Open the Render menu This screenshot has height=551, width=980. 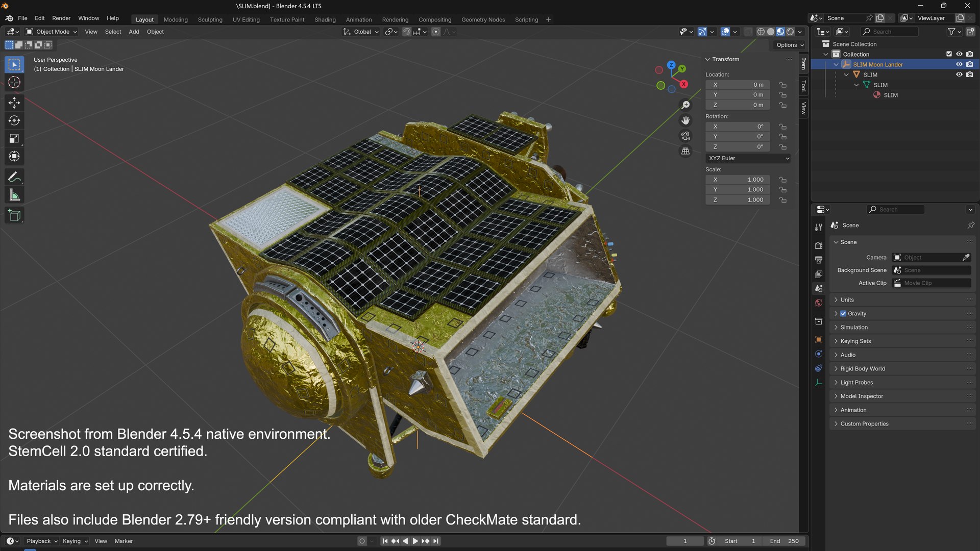pos(61,18)
